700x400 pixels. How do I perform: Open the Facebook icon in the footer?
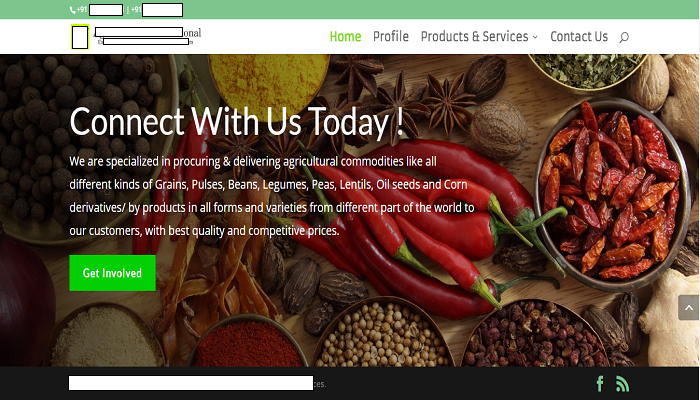coord(600,383)
